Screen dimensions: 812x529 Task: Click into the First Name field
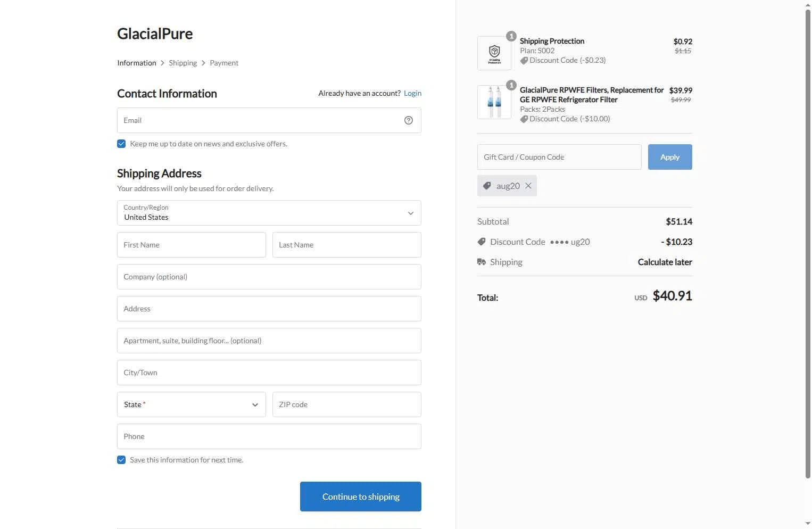(192, 245)
